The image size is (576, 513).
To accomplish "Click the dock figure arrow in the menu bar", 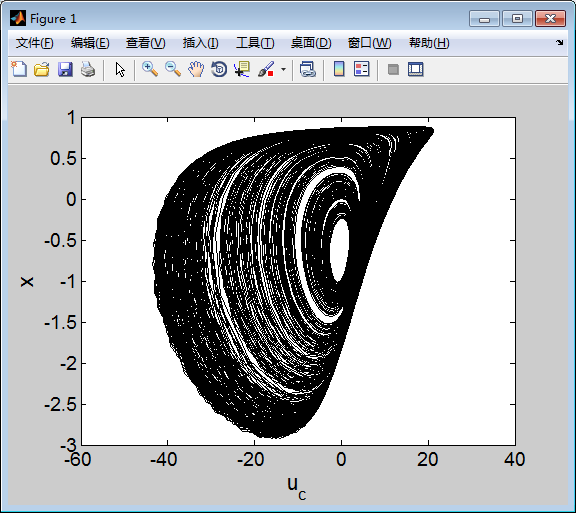I will [x=559, y=43].
